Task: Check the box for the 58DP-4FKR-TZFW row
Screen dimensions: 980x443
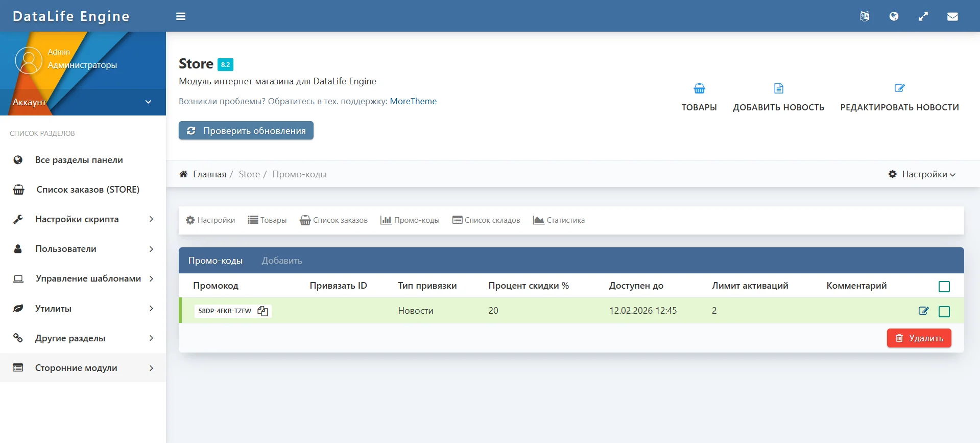Action: pyautogui.click(x=944, y=312)
